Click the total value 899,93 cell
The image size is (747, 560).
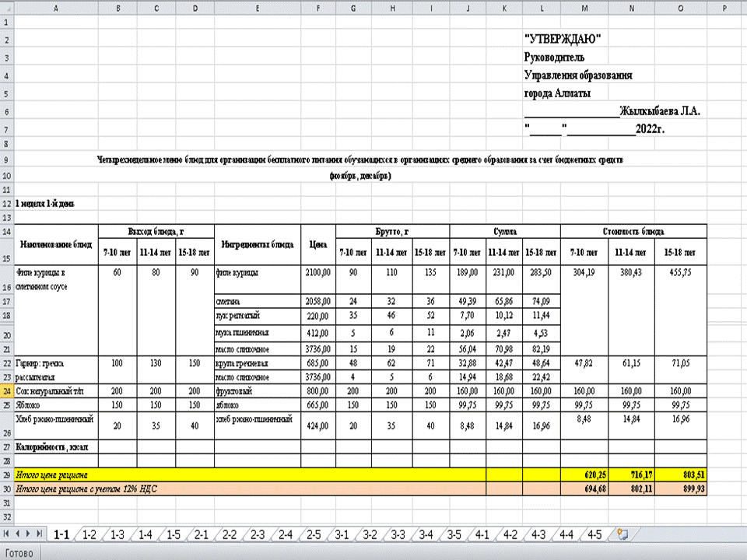click(x=681, y=488)
